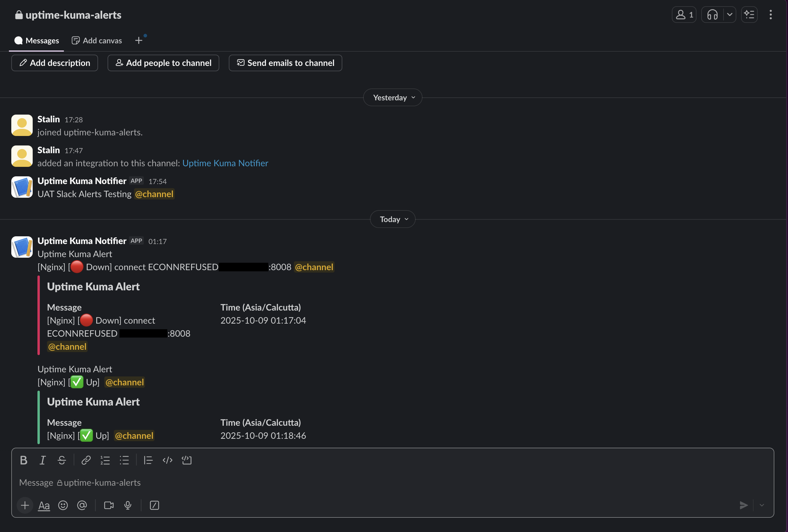788x532 pixels.
Task: Click Send emails to channel
Action: coord(285,63)
